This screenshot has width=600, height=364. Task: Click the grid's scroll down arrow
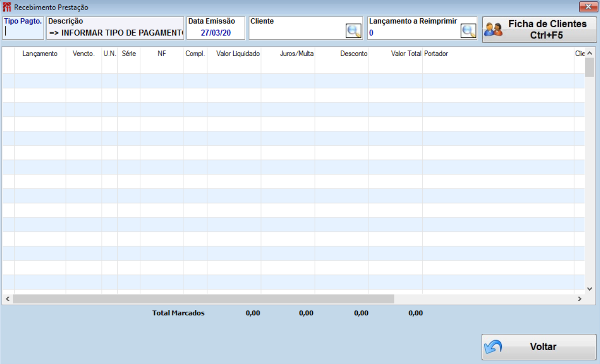(x=589, y=289)
